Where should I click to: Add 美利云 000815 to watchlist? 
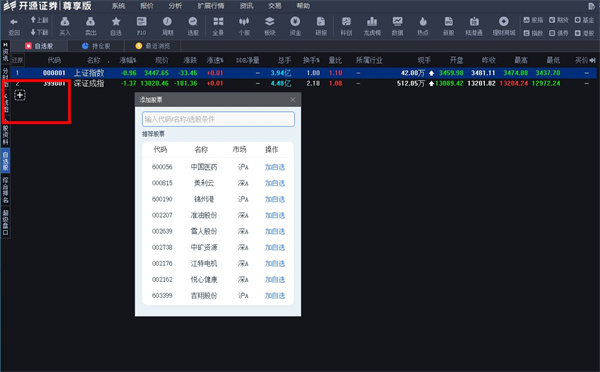pos(275,183)
